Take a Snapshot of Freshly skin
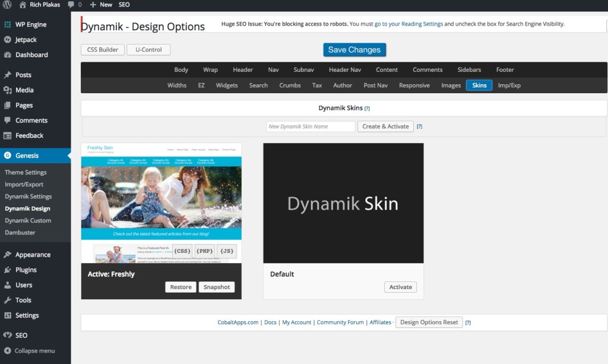 click(216, 287)
